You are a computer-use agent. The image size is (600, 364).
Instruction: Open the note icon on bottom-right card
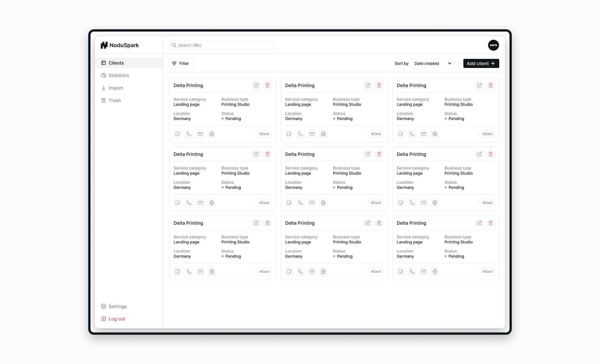(x=401, y=272)
